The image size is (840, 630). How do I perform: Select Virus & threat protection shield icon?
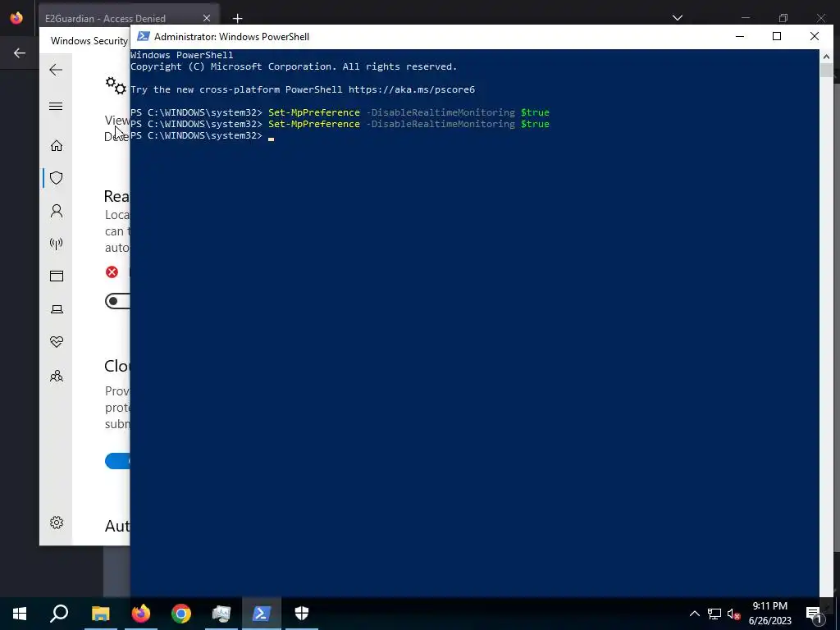[57, 178]
